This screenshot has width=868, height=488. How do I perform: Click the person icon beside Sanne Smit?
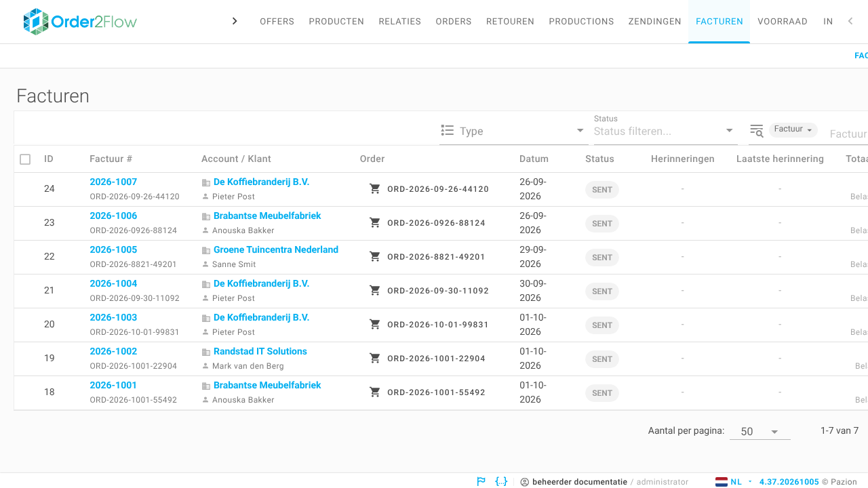[206, 264]
